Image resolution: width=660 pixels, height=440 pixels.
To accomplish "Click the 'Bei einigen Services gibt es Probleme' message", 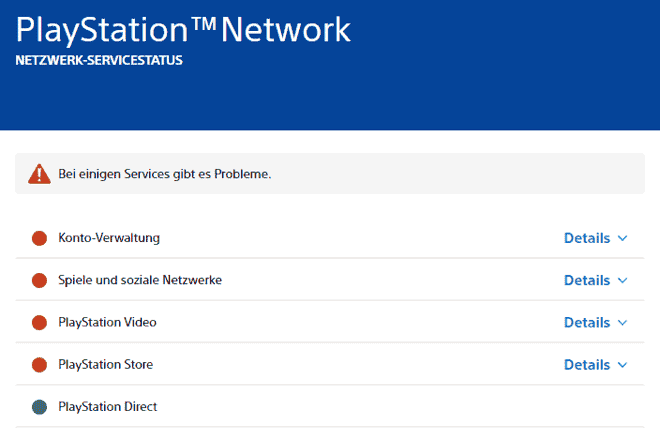I will pos(164,174).
